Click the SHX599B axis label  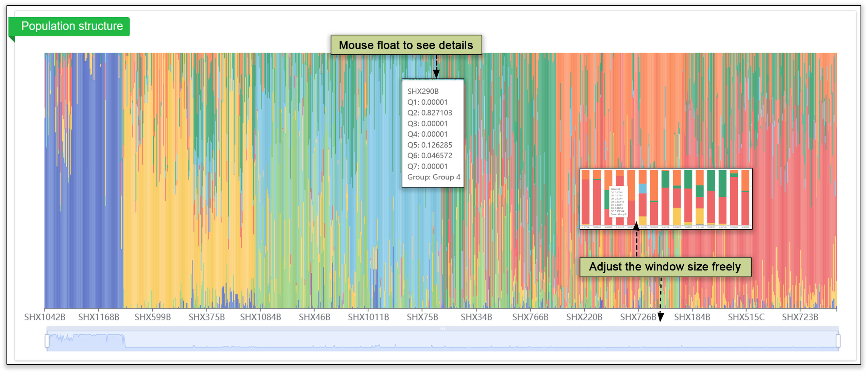(153, 317)
